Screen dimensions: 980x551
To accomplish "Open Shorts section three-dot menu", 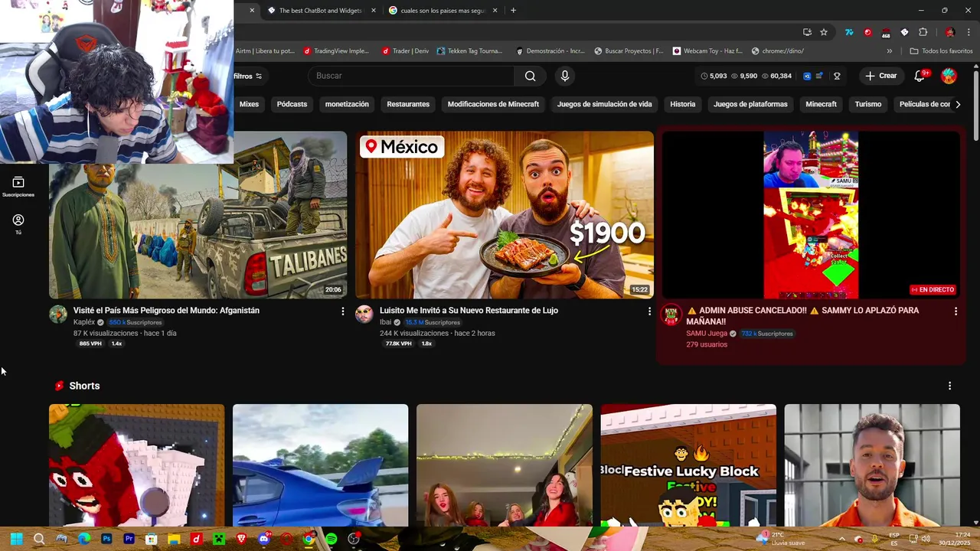I will [x=949, y=386].
